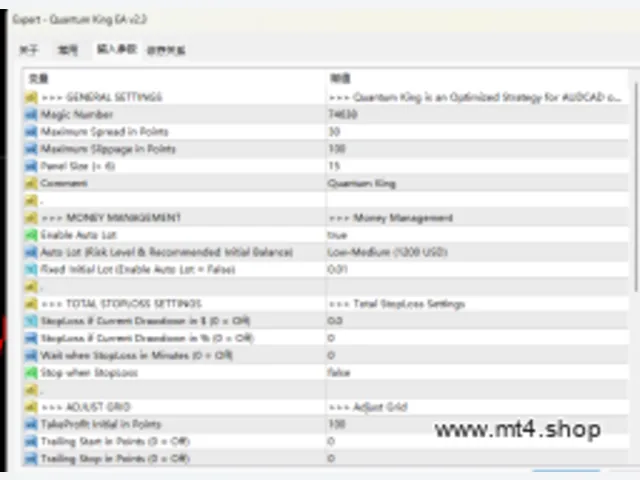640x480 pixels.
Task: Select the MONEY MANAGEMENT header label
Action: [x=111, y=218]
